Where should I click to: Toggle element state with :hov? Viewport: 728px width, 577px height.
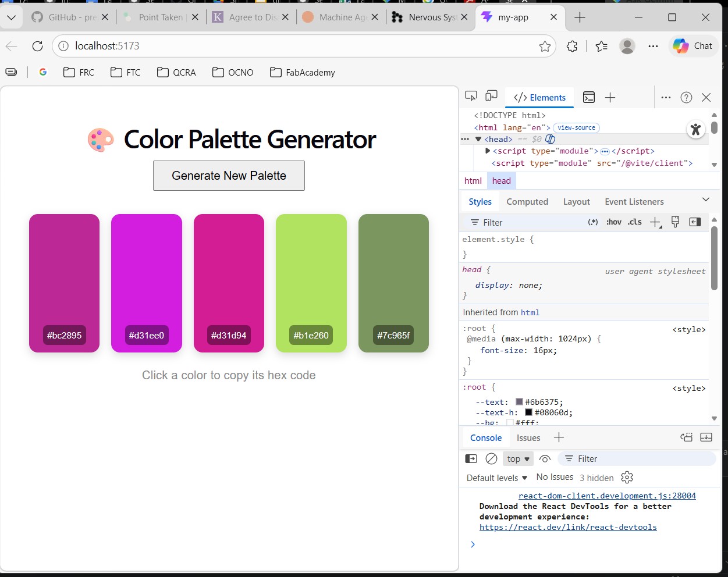613,222
